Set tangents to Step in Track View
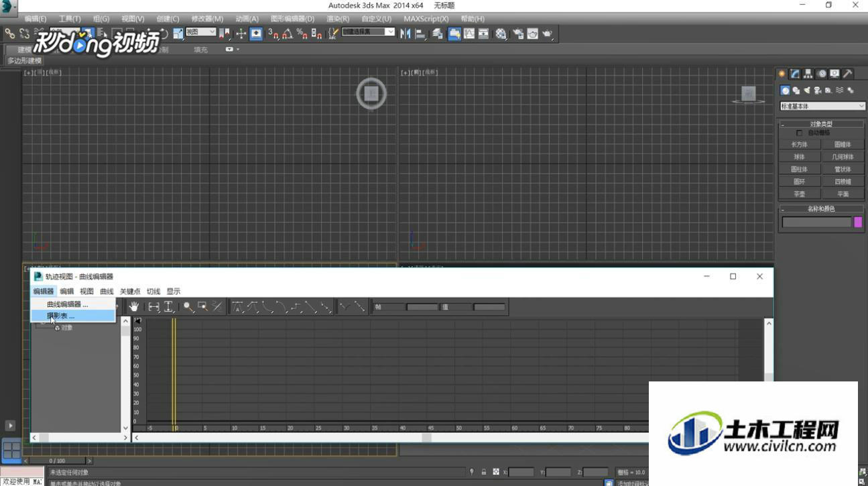Image resolution: width=868 pixels, height=486 pixels. coord(297,307)
